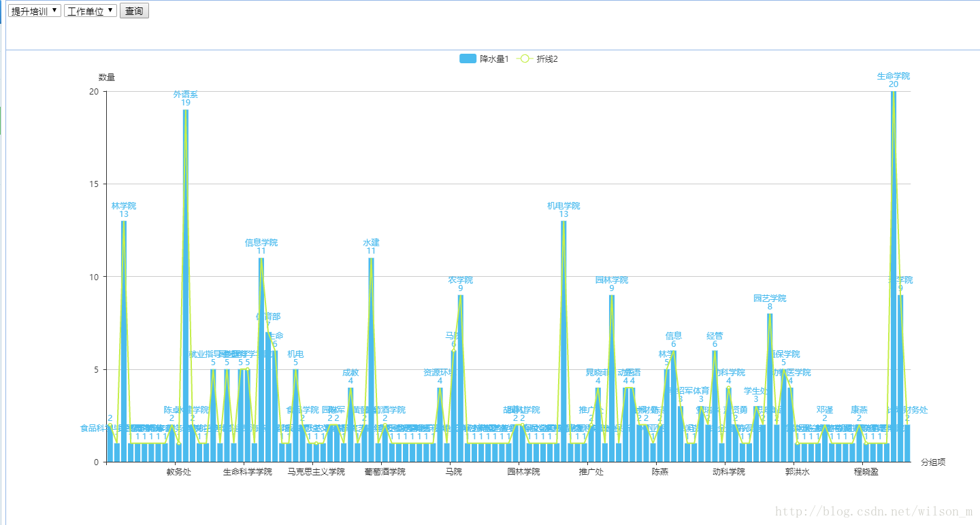
Task: Click the 农学院 data label above 9
Action: tap(461, 280)
